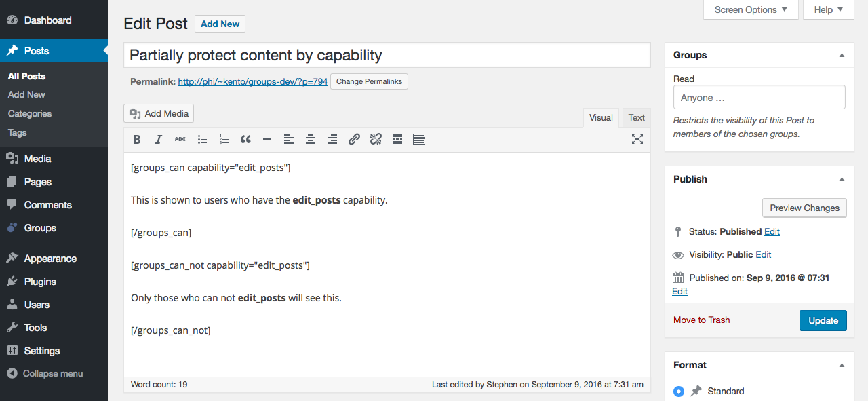Viewport: 868px width, 401px height.
Task: Insert Read More tag icon
Action: [397, 139]
